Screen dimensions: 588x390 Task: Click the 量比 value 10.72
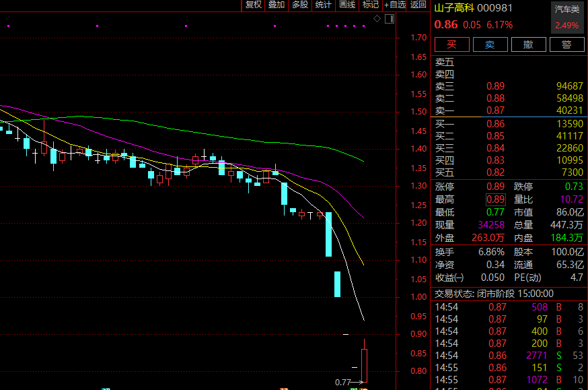572,199
